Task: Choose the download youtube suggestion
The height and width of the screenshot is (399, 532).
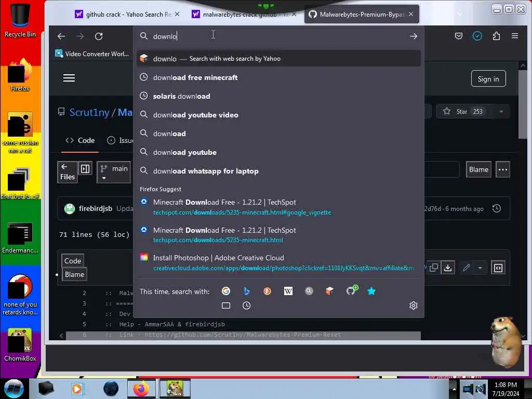Action: tap(278, 152)
